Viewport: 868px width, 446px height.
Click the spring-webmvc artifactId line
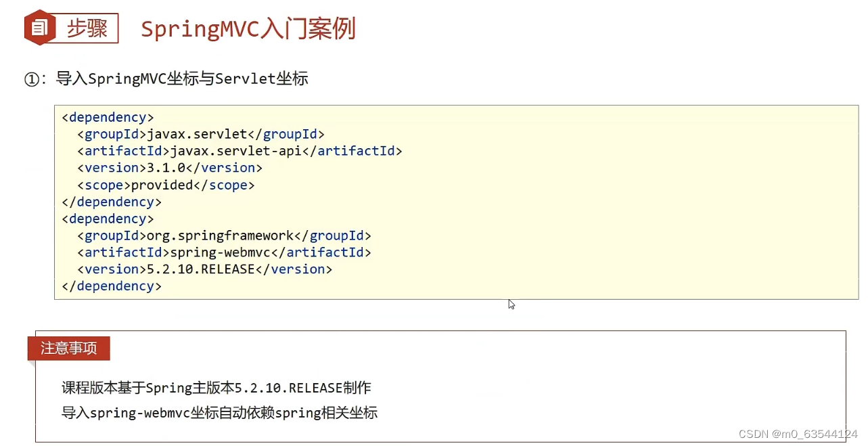pyautogui.click(x=224, y=252)
